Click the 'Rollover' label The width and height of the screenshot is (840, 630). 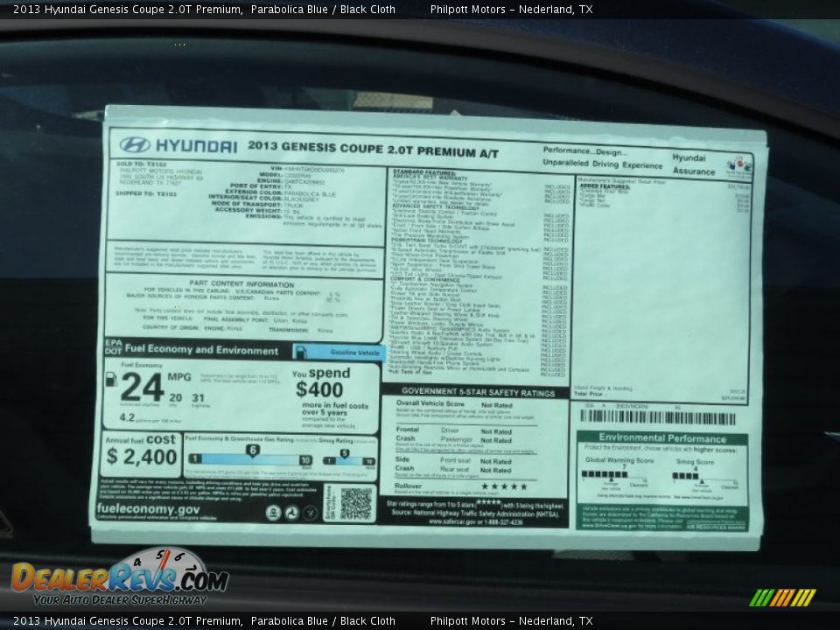(408, 486)
